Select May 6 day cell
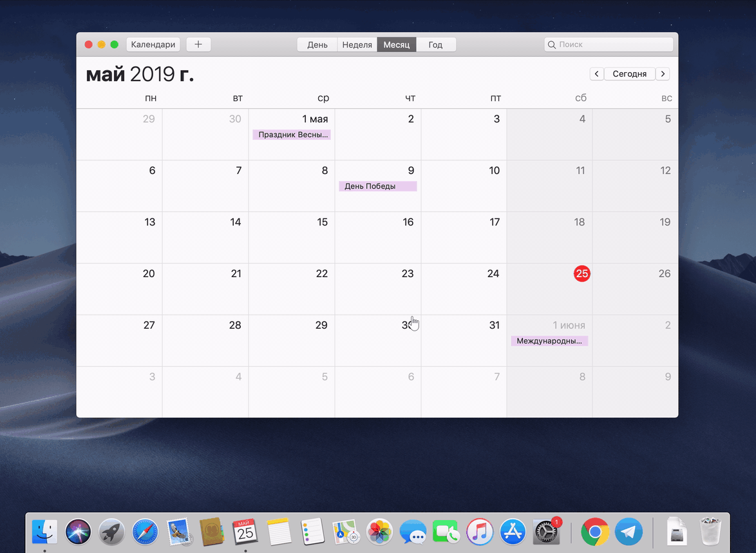The width and height of the screenshot is (756, 553). coord(119,186)
